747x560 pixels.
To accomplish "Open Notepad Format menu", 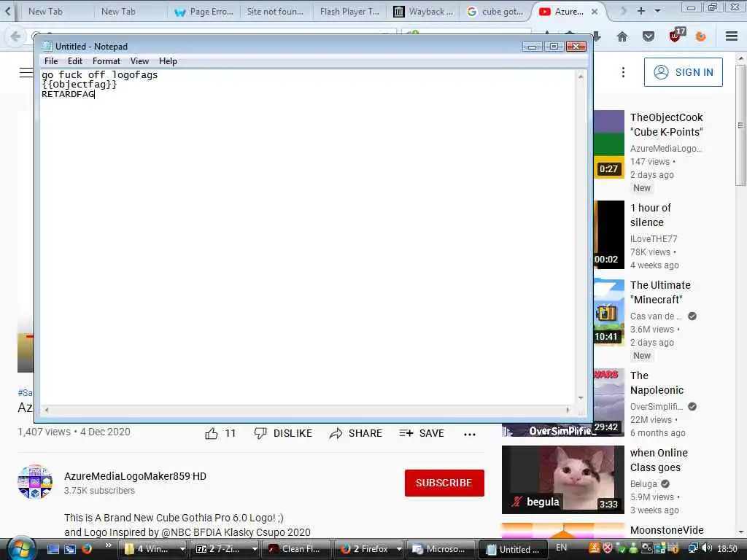I will coord(107,61).
